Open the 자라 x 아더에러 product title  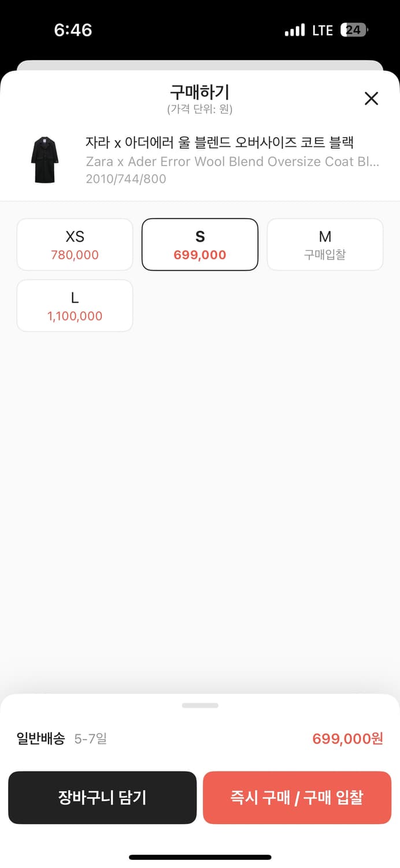(219, 142)
